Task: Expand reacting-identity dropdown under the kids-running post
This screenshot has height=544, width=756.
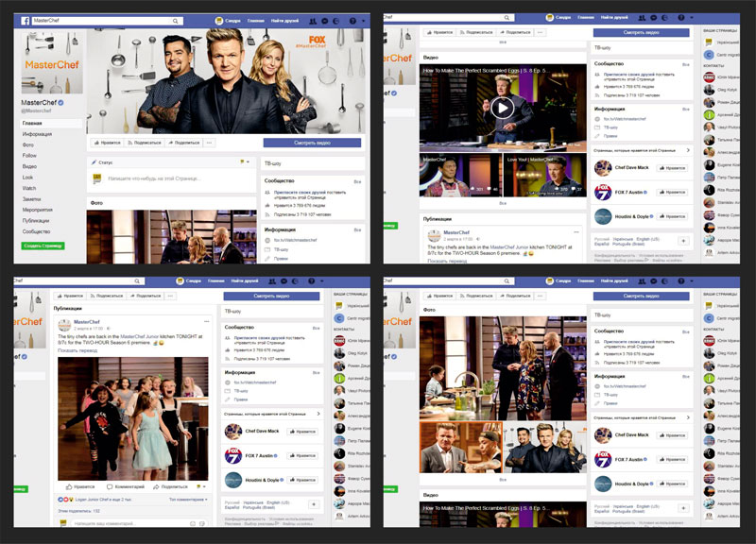Action: click(201, 486)
